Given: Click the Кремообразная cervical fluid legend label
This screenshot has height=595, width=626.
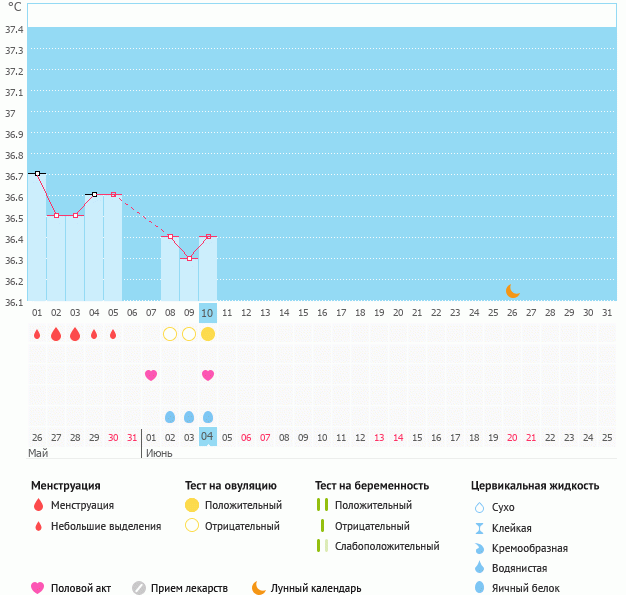Looking at the screenshot, I should pos(530,547).
